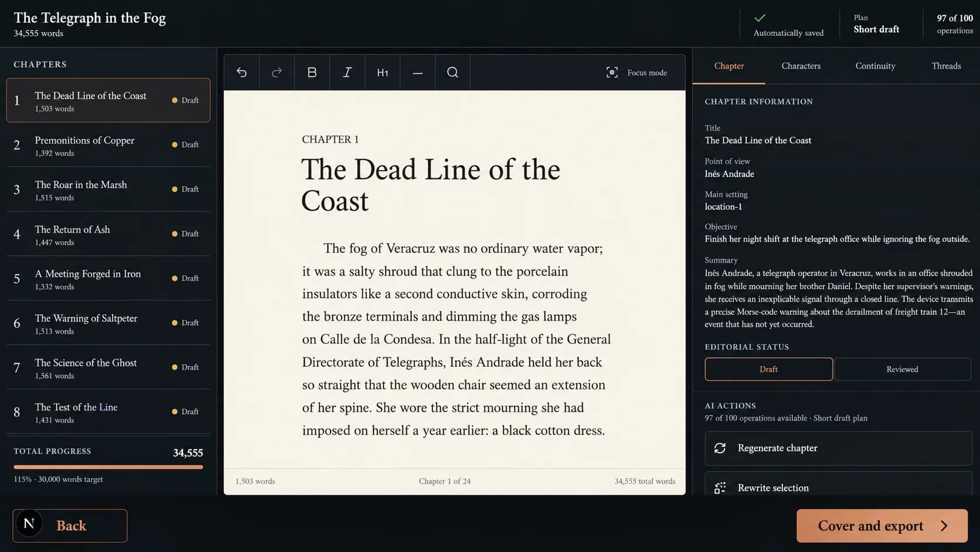The height and width of the screenshot is (552, 980).
Task: Click the book title The Telegraph in the Fog
Action: 90,18
